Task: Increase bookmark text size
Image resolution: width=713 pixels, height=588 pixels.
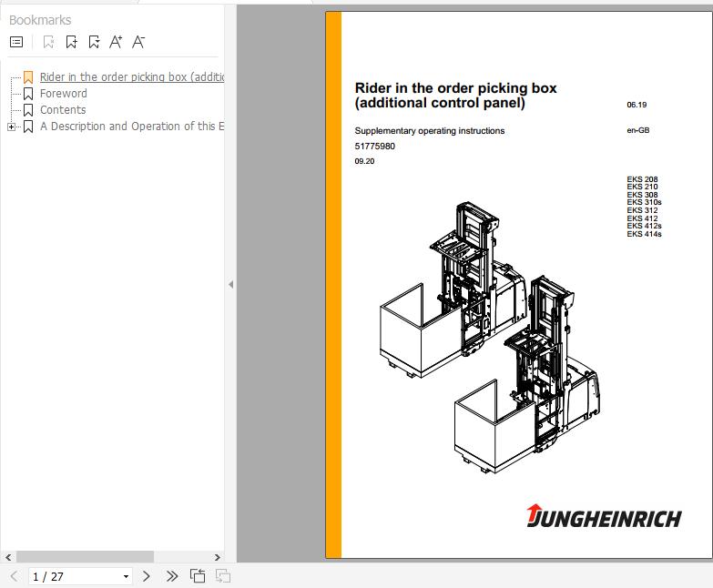Action: (116, 42)
